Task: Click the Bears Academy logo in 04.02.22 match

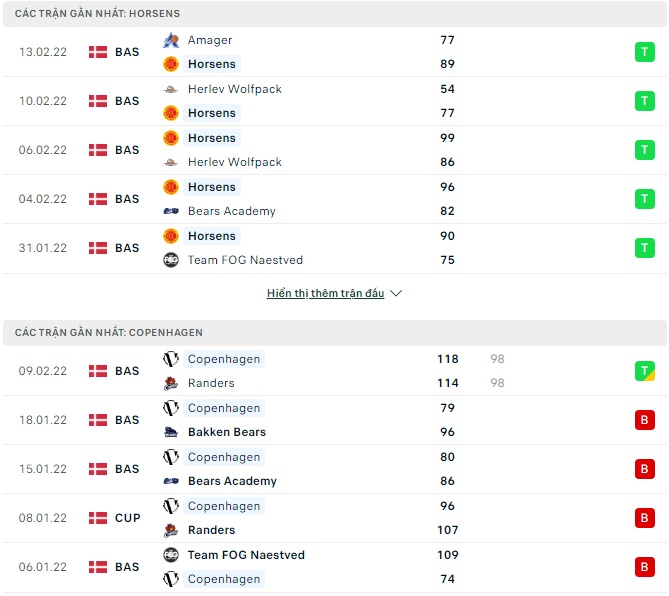Action: (171, 211)
